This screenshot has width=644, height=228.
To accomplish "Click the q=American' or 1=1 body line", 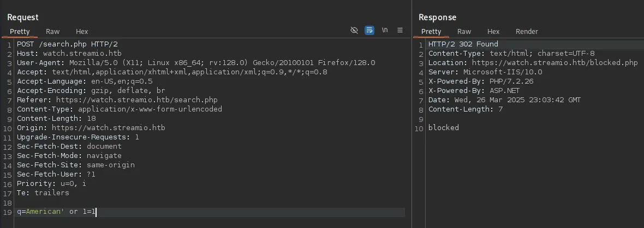I will tap(57, 212).
